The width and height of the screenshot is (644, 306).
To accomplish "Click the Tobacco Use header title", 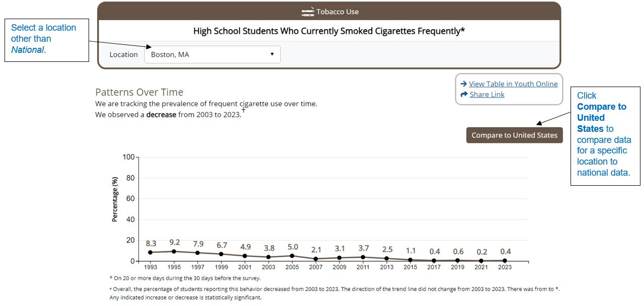I will click(x=337, y=12).
